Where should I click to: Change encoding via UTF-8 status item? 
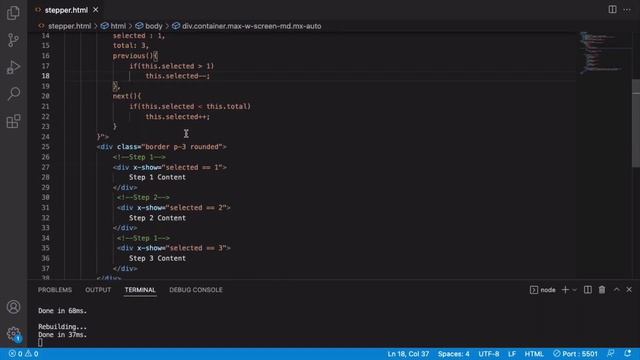point(489,354)
